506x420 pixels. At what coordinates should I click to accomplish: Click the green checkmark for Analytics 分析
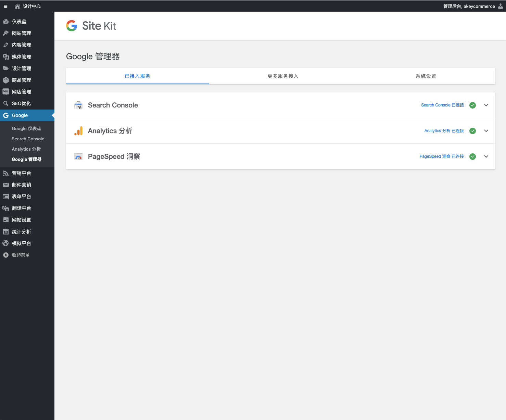(x=472, y=131)
